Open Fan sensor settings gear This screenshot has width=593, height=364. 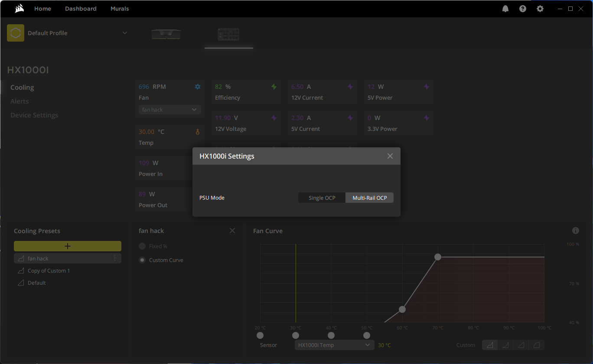point(198,87)
